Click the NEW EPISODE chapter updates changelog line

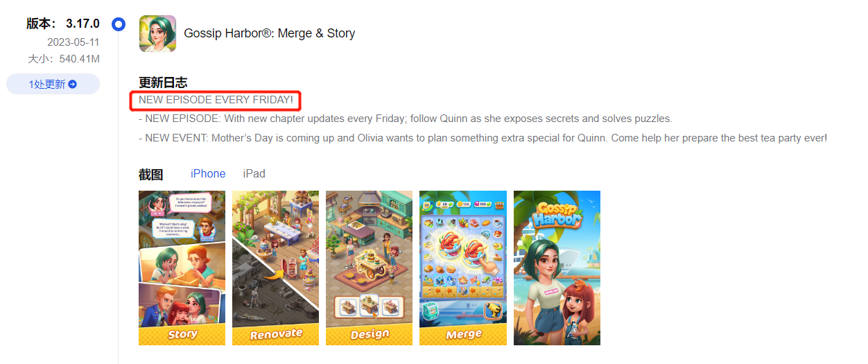pyautogui.click(x=406, y=119)
